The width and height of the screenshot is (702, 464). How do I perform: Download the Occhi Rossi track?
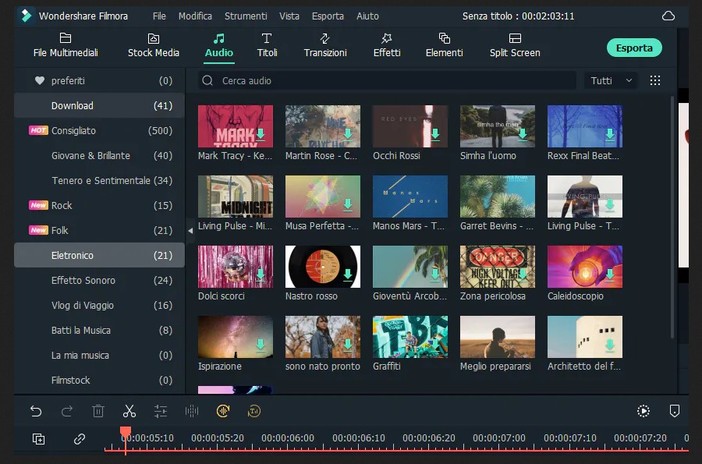(x=435, y=134)
